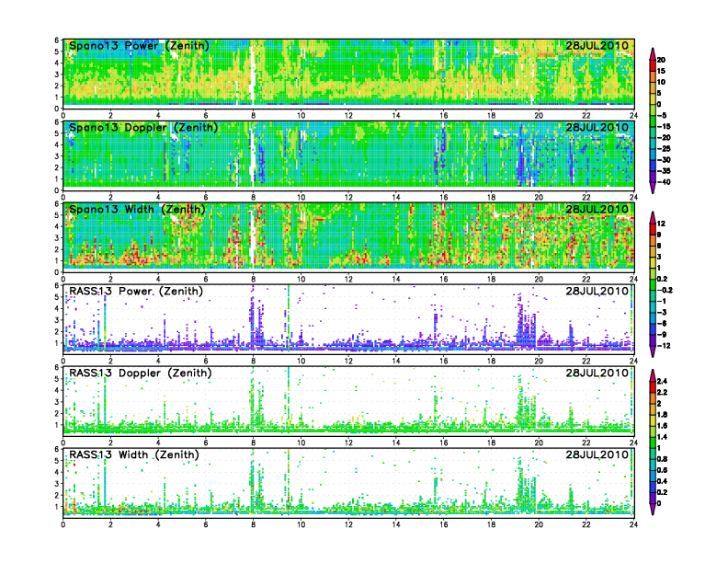The height and width of the screenshot is (563, 728).
Task: Click the red 15-to-20 segment of the top colorbar
Action: click(x=653, y=65)
